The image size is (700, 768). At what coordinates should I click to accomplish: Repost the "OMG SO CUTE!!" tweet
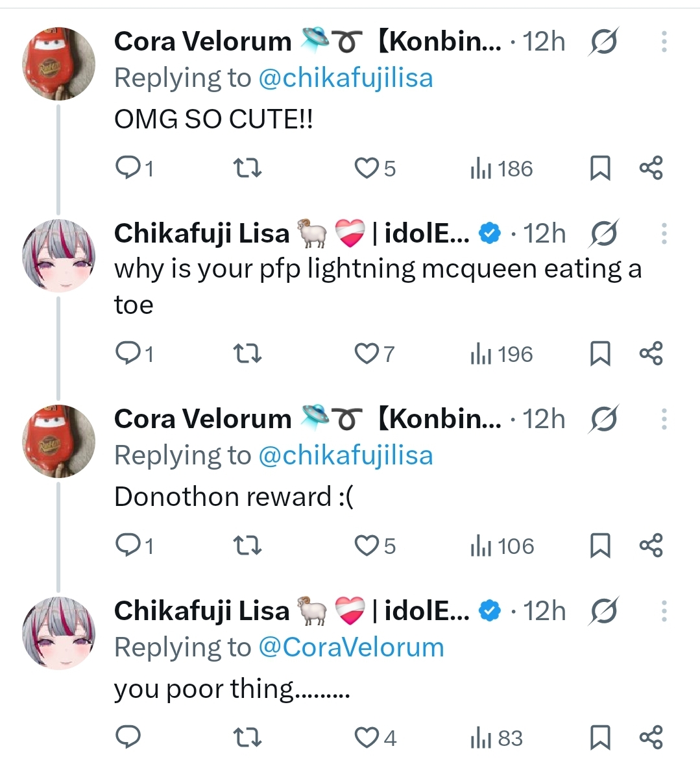coord(247,169)
